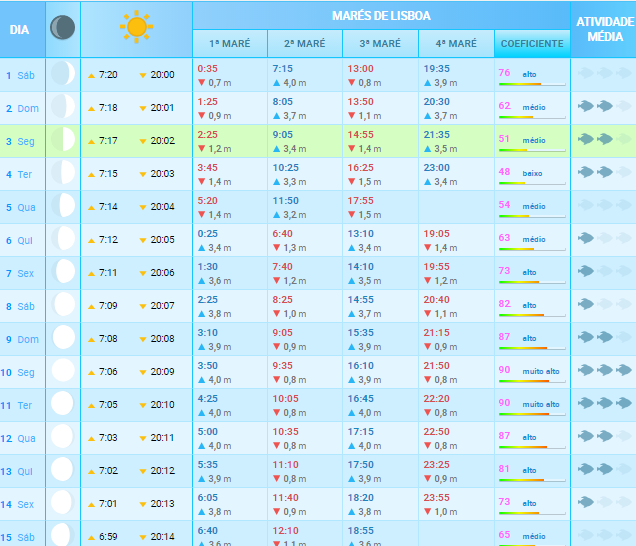Click the moon phase icon for 1 Sáb

click(63, 73)
